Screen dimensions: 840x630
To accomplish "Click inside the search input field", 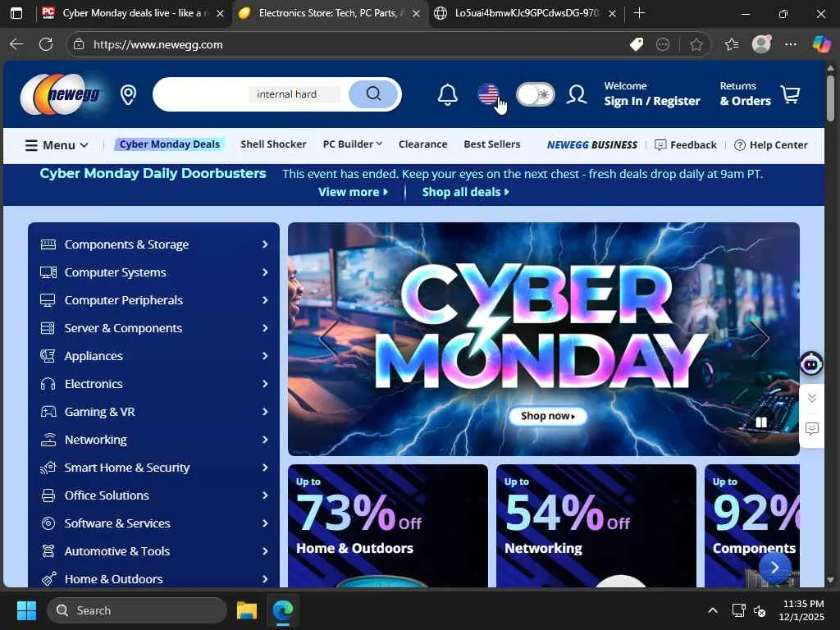I will point(252,94).
